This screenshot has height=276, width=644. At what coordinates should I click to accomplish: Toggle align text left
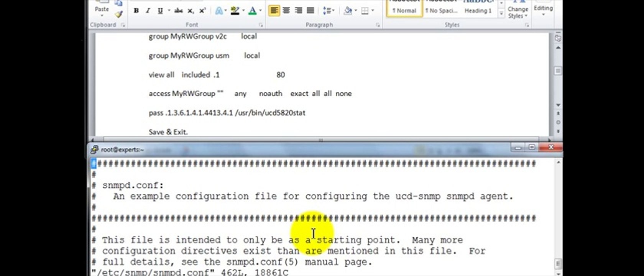pos(274,10)
